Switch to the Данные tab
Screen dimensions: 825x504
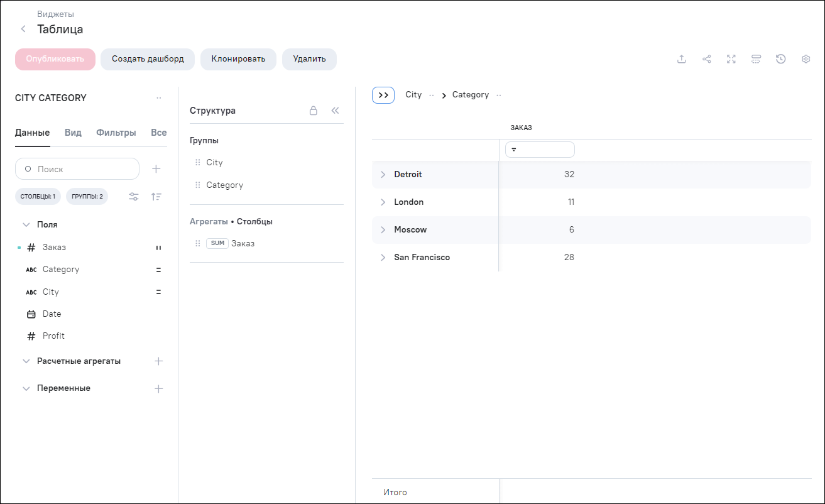click(33, 133)
